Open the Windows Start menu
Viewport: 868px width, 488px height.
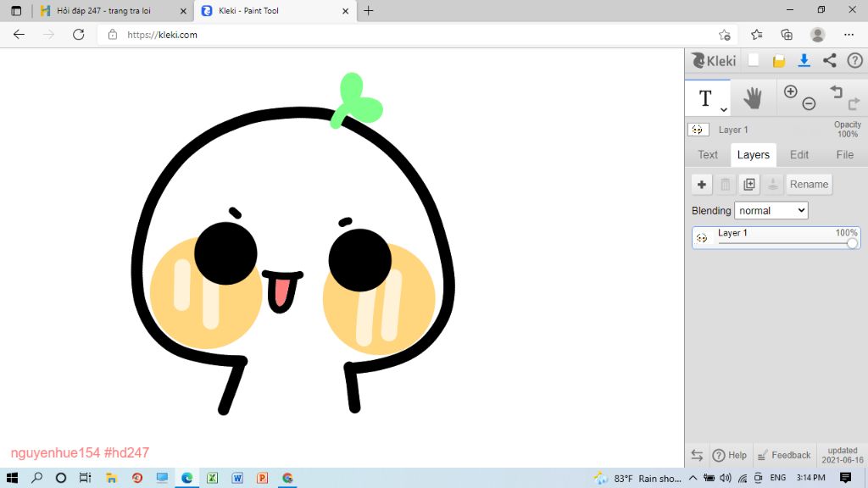coord(12,478)
